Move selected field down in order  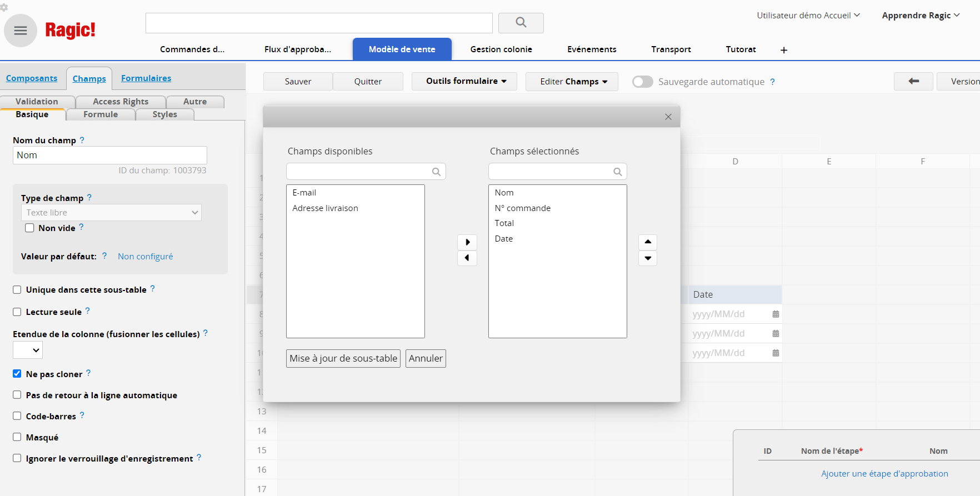pyautogui.click(x=648, y=258)
